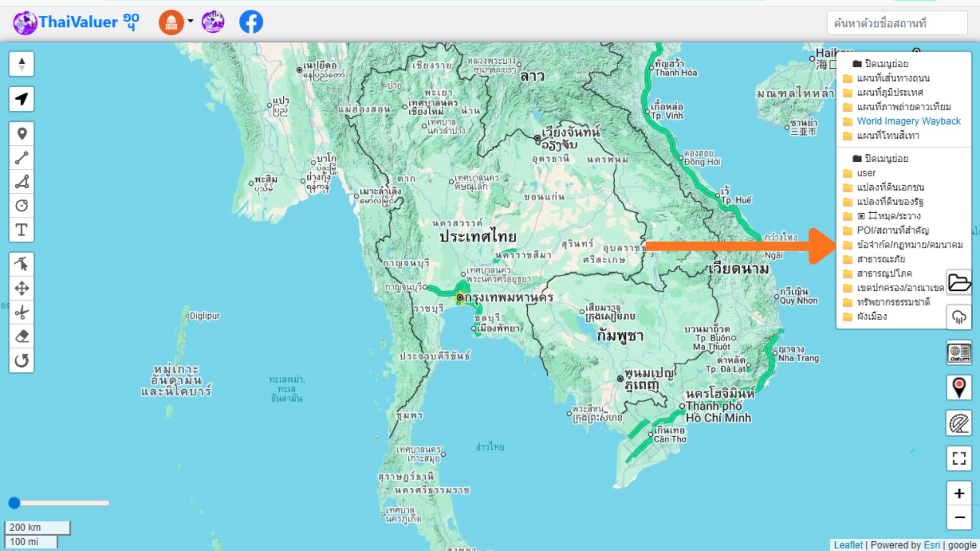Expand the POI/สถานที่สำคัญ folder
Image resolution: width=980 pixels, height=551 pixels.
892,230
